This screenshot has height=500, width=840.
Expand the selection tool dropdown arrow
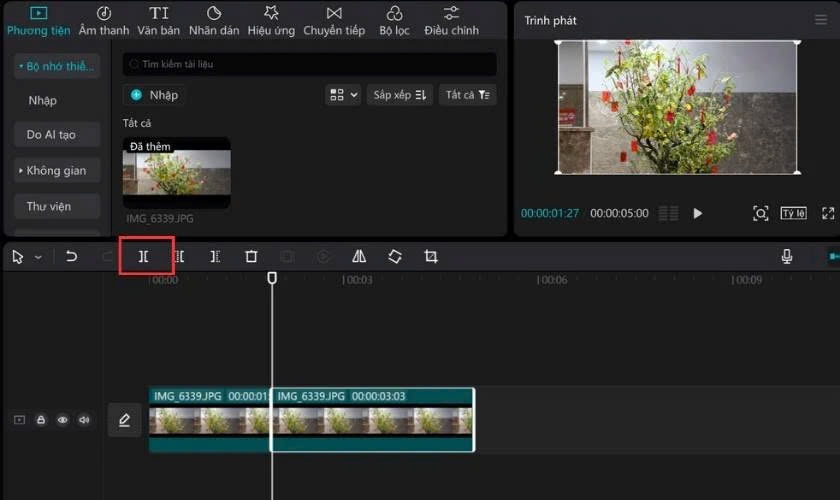38,257
